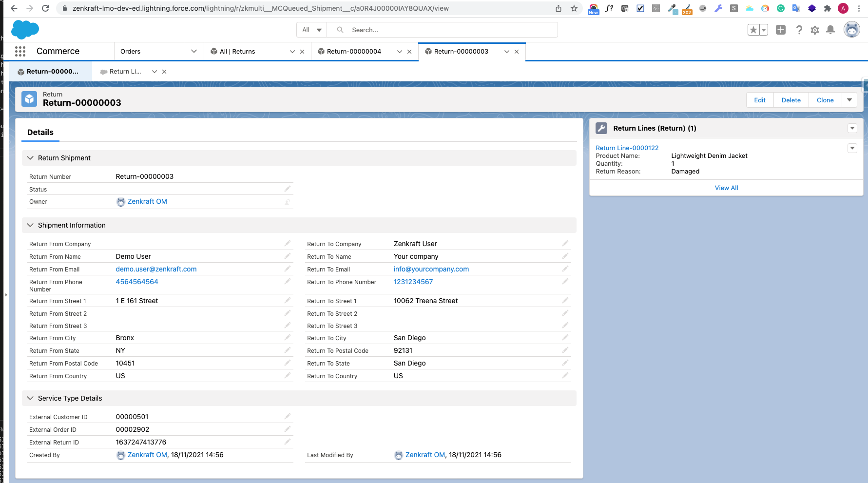
Task: Switch to the All | Returns tab
Action: coord(237,52)
